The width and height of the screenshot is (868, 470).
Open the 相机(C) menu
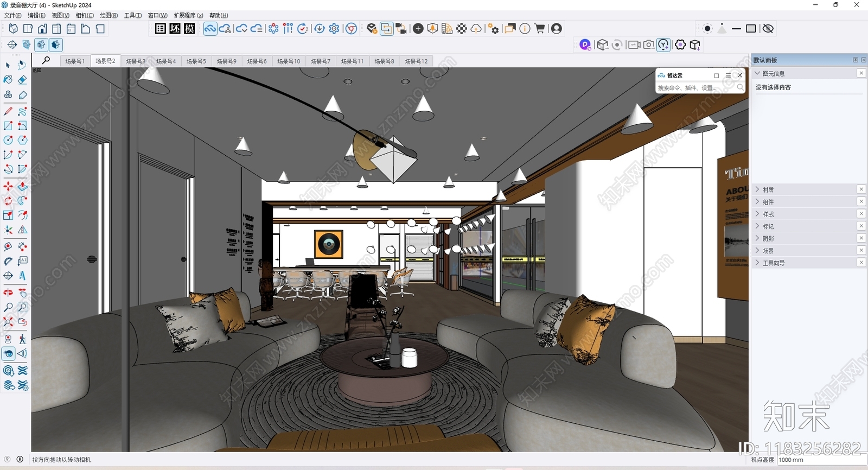tap(85, 15)
